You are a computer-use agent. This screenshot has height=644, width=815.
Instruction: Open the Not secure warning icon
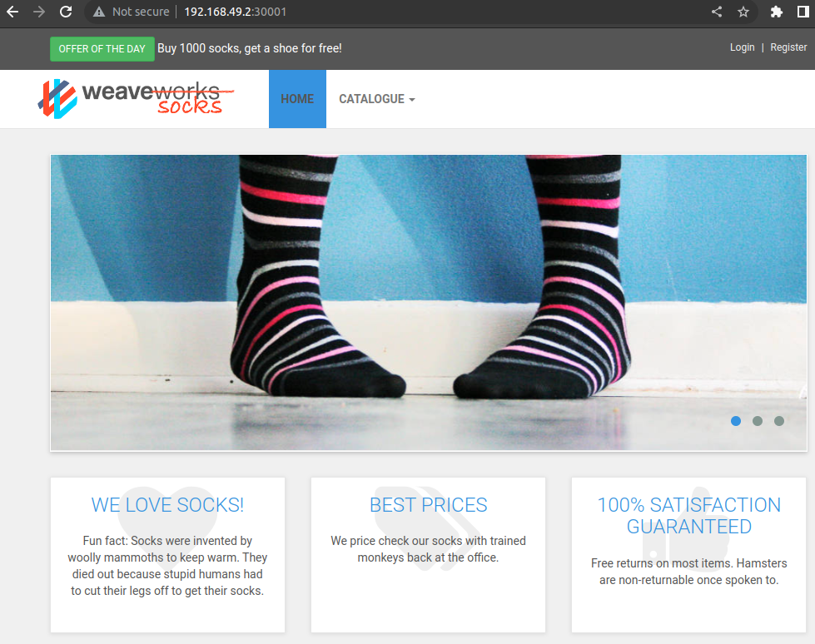coord(99,12)
